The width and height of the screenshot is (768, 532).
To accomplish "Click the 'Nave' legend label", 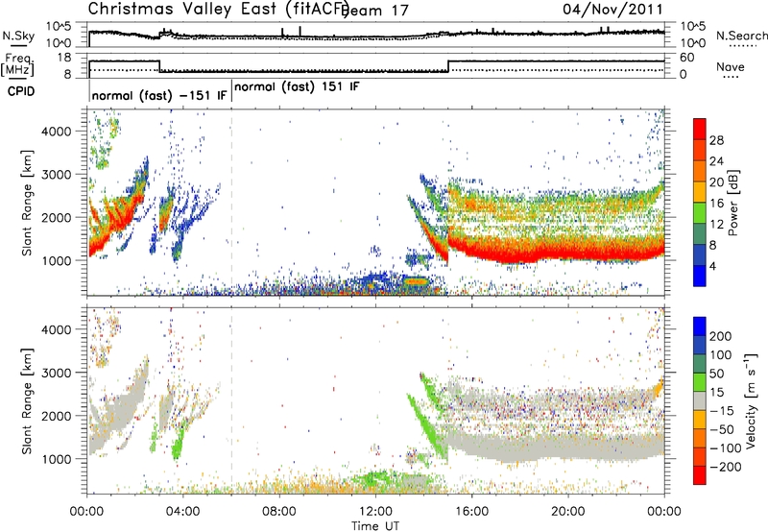I will pyautogui.click(x=731, y=66).
